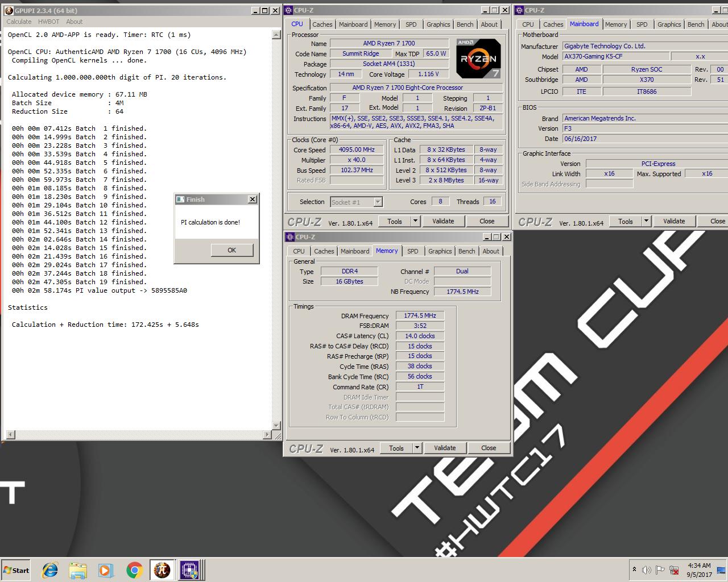Switch to the Graphics tab in the Mainboard window
This screenshot has width=728, height=582.
tap(669, 24)
